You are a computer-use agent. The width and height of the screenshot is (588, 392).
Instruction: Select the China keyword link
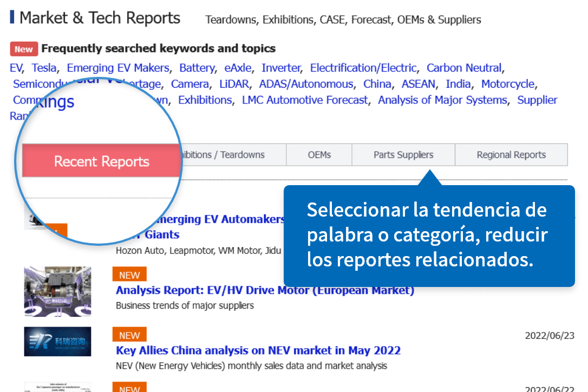coord(377,84)
